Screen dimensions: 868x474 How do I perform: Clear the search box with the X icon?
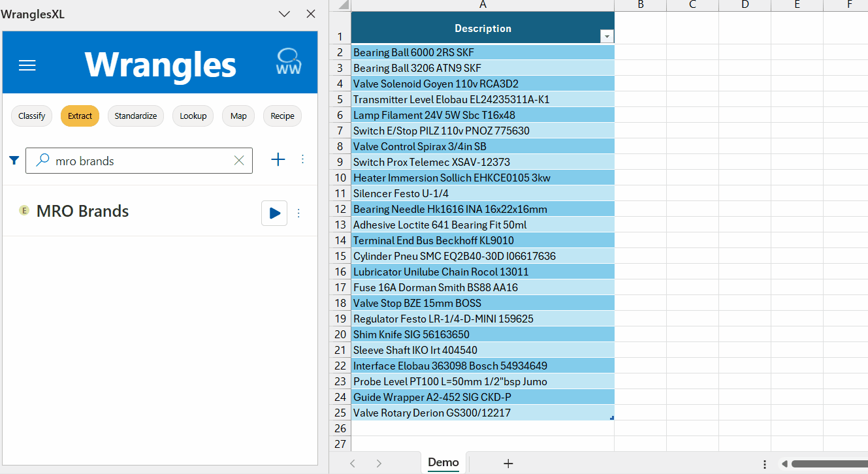coord(239,161)
